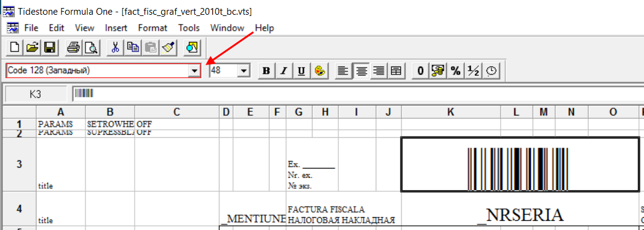Select the Format Painter brush icon
644x230 pixels.
(x=169, y=47)
